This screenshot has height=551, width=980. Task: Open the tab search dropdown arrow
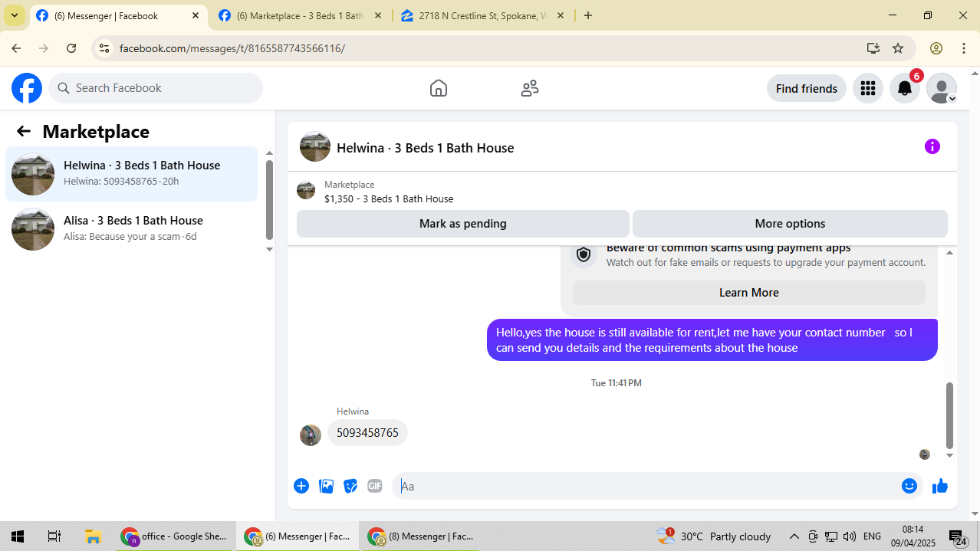15,15
